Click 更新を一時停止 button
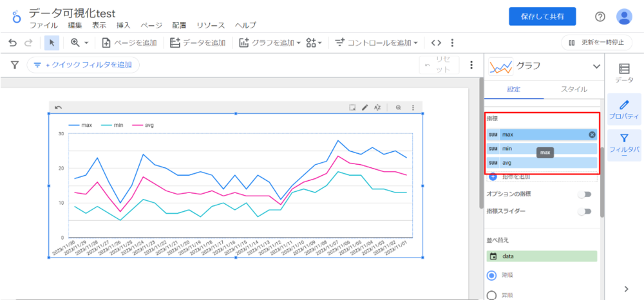Image resolution: width=644 pixels, height=300 pixels. point(596,42)
